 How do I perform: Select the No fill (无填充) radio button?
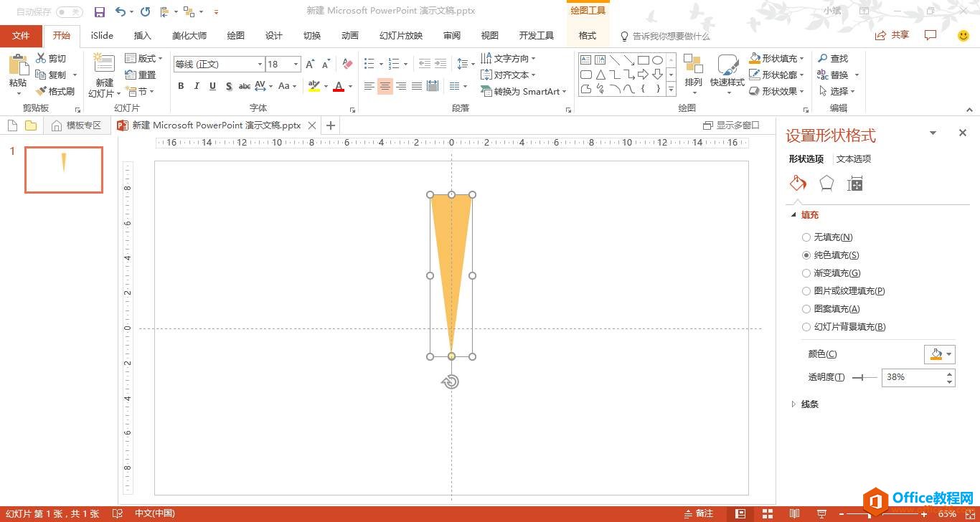806,237
